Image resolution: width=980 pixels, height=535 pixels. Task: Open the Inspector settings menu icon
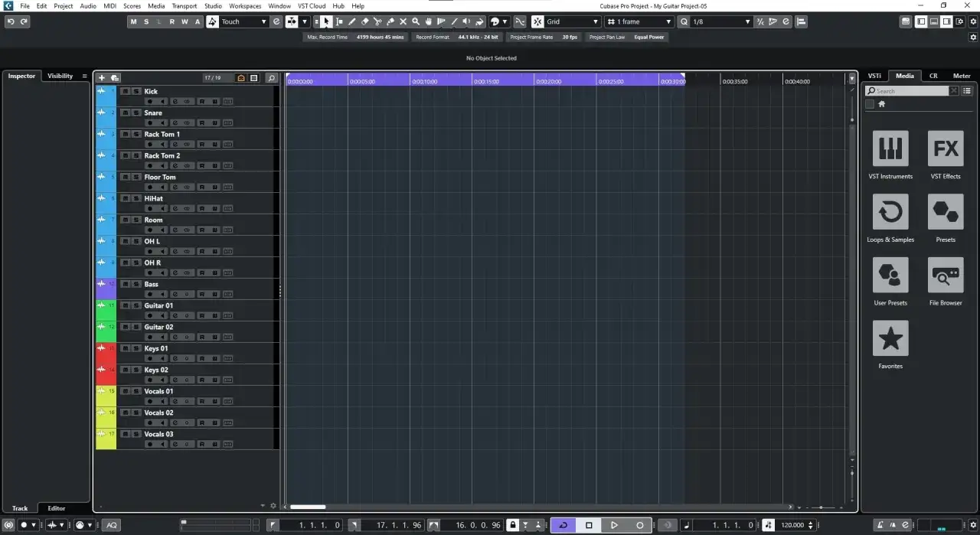tap(84, 76)
